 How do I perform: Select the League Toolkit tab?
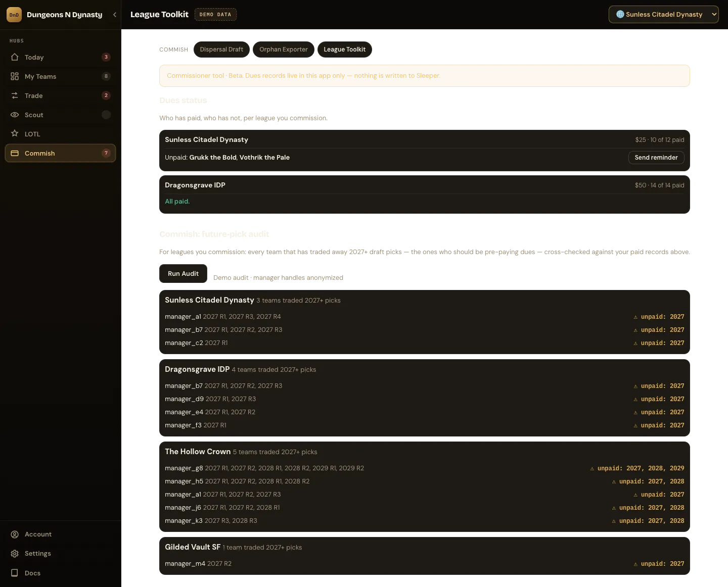click(345, 50)
